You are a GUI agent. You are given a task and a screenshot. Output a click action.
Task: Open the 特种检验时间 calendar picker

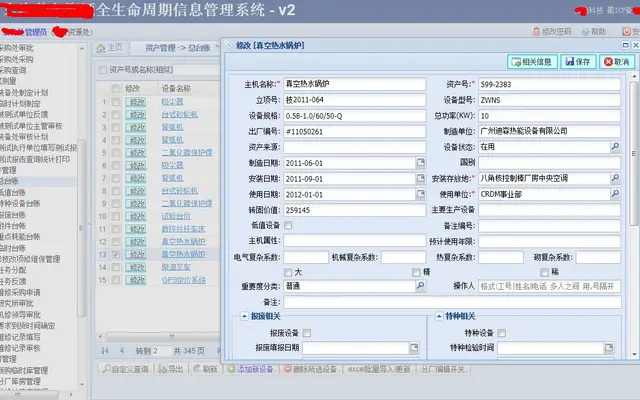pyautogui.click(x=609, y=348)
